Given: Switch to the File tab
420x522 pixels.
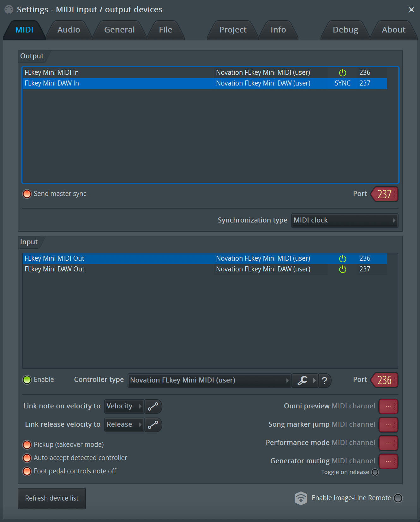Looking at the screenshot, I should pos(165,30).
